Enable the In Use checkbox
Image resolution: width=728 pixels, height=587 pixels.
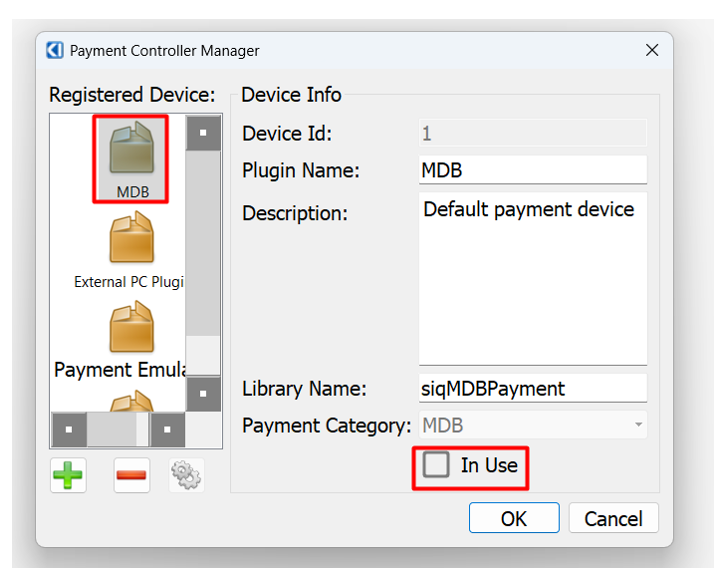coord(436,465)
